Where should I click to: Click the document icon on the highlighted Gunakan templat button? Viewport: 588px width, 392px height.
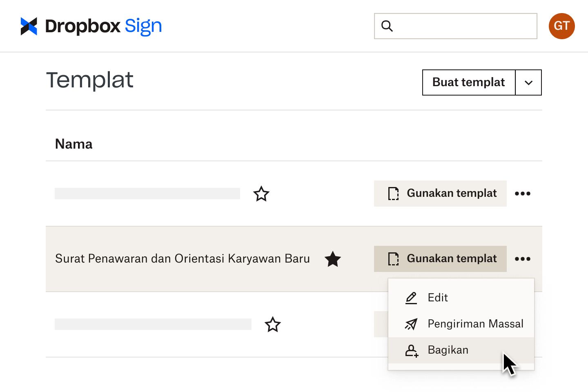click(x=393, y=258)
